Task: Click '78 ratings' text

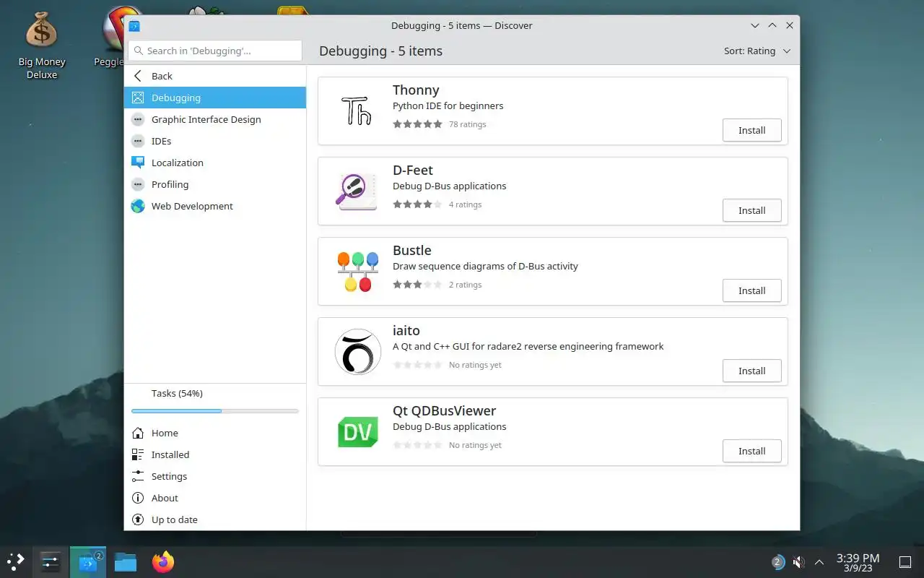Action: [467, 124]
